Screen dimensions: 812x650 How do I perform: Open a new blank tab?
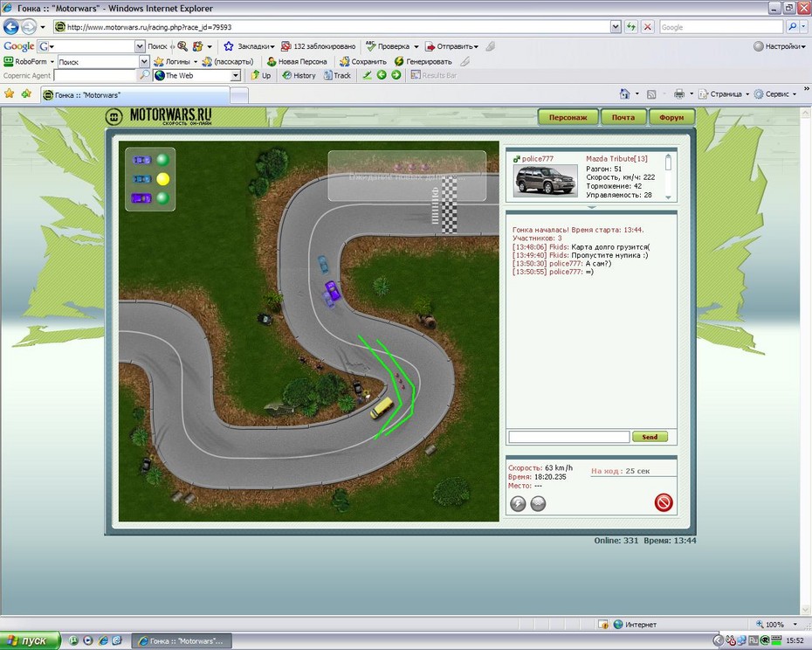(238, 95)
